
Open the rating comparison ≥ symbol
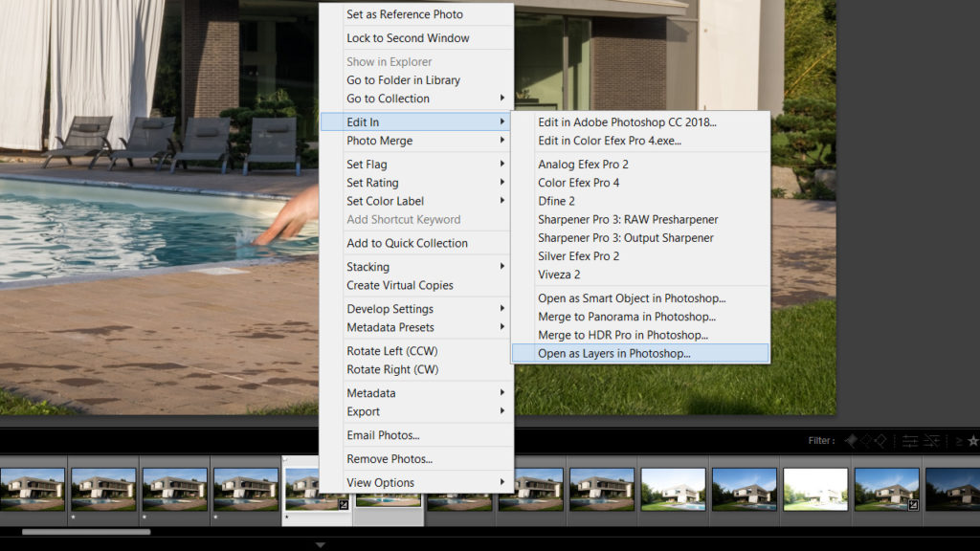coord(958,441)
